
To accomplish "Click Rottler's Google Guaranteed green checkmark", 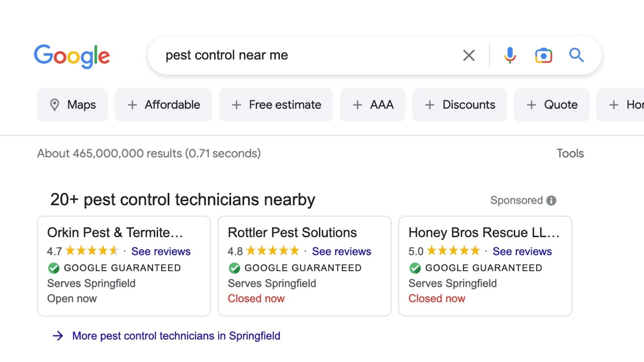I will coord(234,268).
